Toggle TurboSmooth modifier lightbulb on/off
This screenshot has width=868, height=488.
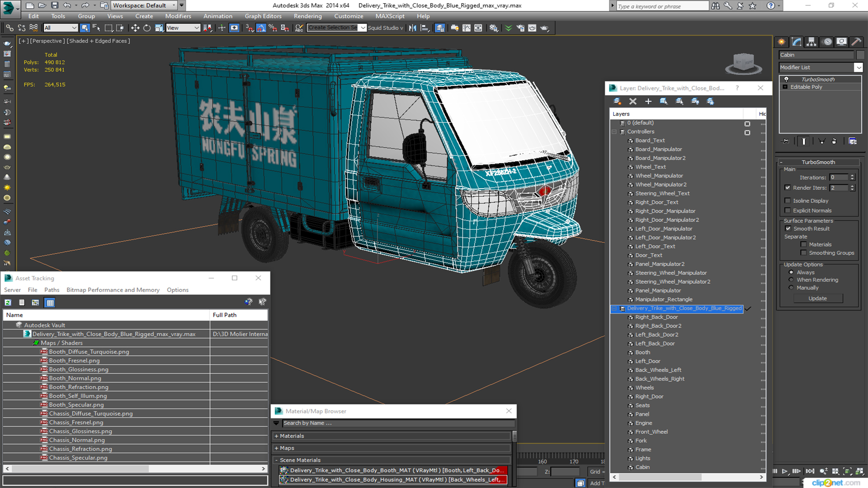(x=786, y=79)
